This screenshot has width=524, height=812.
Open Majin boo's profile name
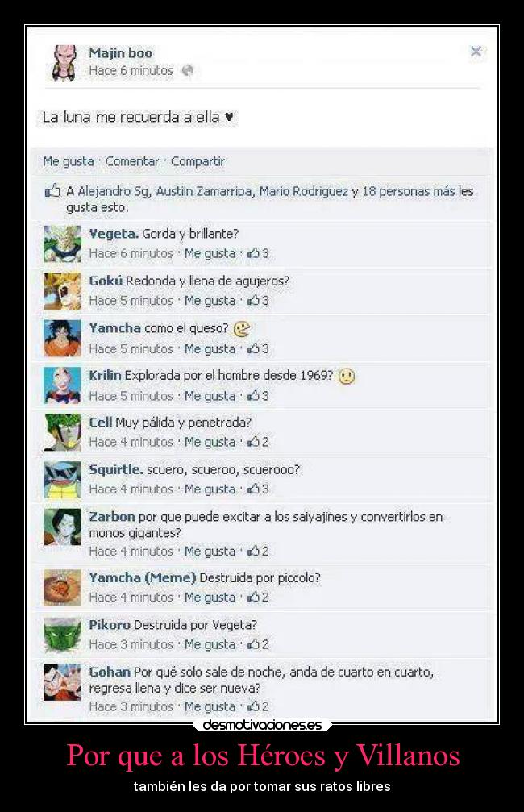point(121,53)
